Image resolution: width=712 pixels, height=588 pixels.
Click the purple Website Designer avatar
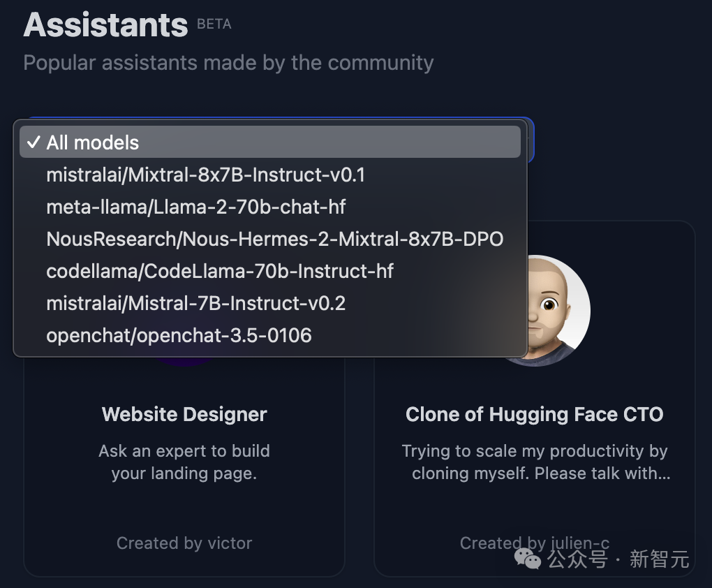coord(184,361)
